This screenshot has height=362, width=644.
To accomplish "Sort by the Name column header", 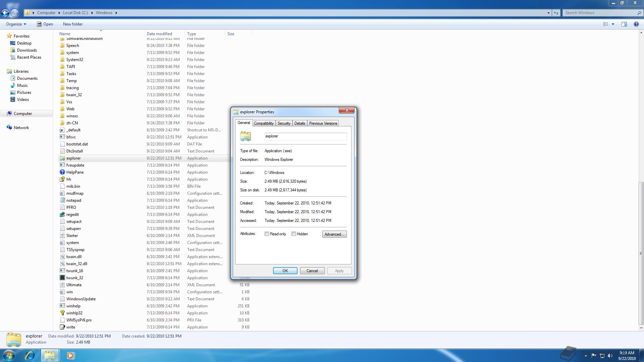I will click(101, 34).
